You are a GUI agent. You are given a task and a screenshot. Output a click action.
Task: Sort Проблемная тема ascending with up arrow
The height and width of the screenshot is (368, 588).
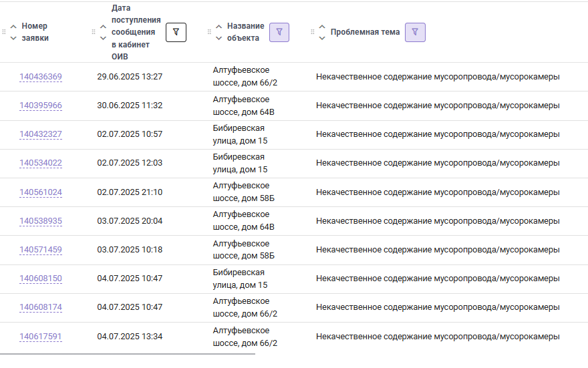322,27
